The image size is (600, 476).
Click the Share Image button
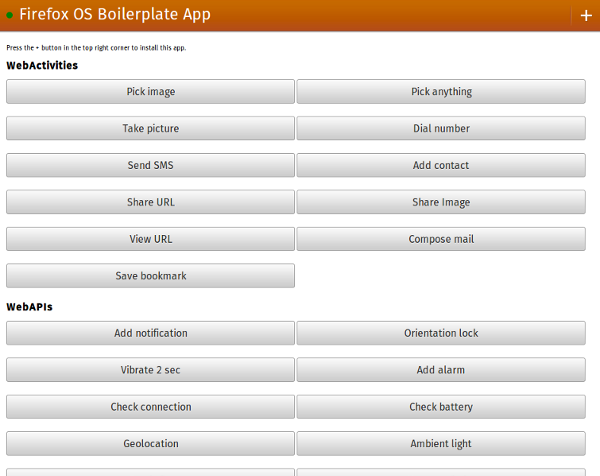click(441, 203)
